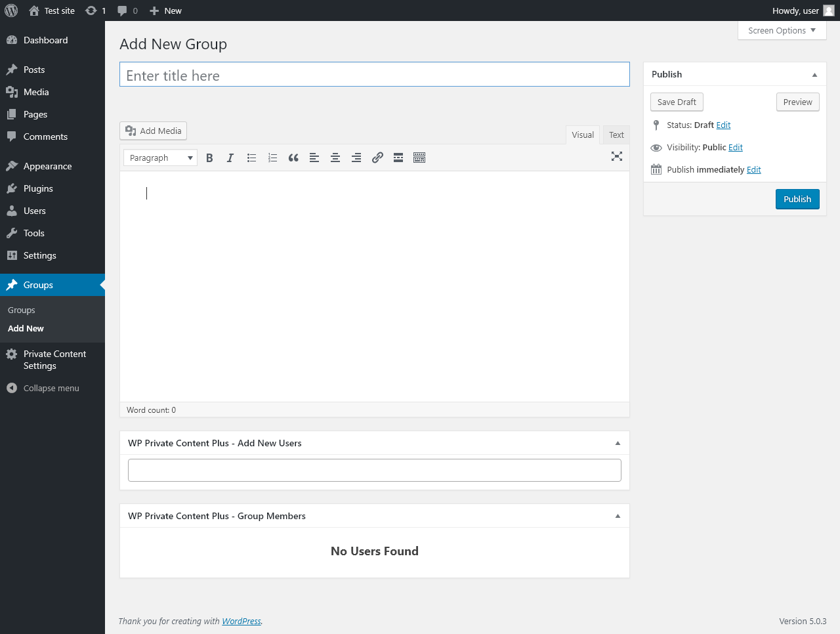This screenshot has height=634, width=840.
Task: Insert a bulleted list
Action: click(251, 158)
